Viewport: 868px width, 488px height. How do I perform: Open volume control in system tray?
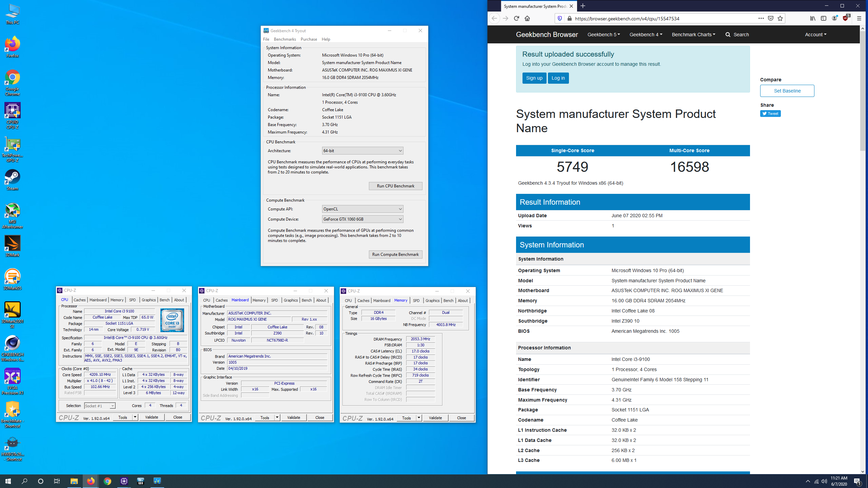[x=824, y=481]
